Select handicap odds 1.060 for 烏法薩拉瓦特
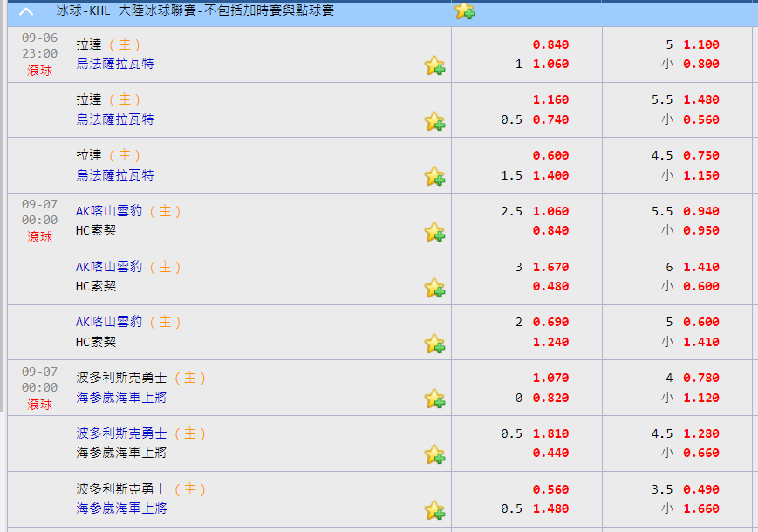The image size is (758, 532). click(x=550, y=64)
